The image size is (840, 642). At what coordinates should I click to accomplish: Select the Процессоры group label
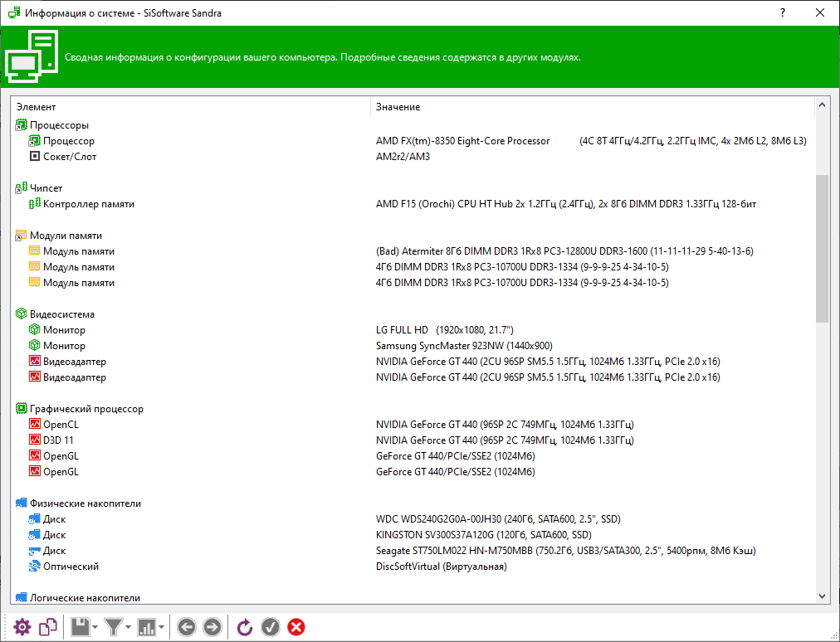60,125
